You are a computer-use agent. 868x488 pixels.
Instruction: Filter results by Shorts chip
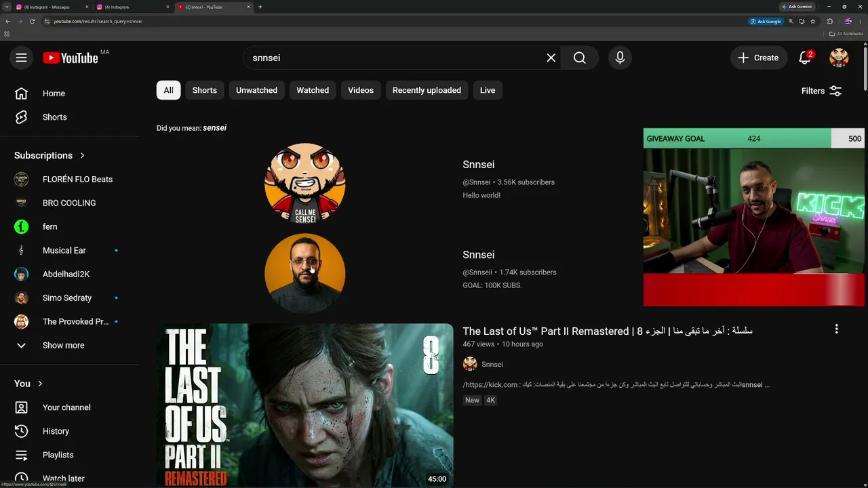click(x=205, y=90)
